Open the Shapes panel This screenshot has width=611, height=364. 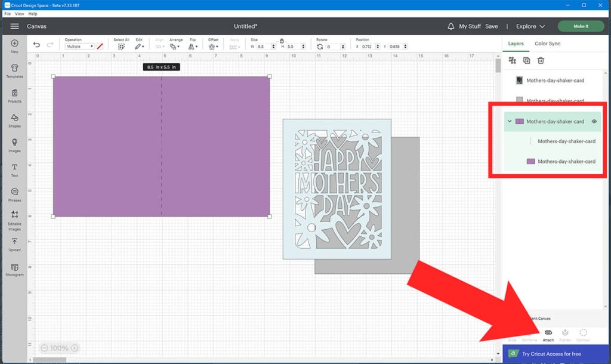click(14, 121)
